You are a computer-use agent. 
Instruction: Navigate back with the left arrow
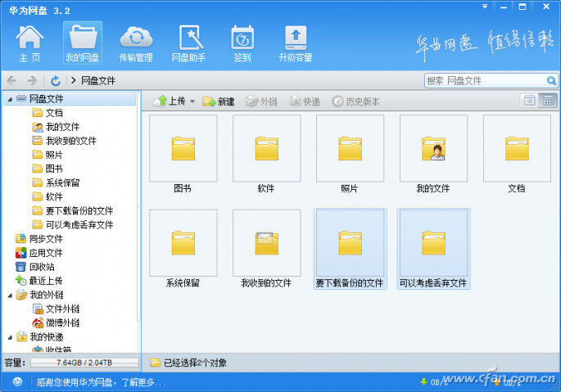point(11,80)
